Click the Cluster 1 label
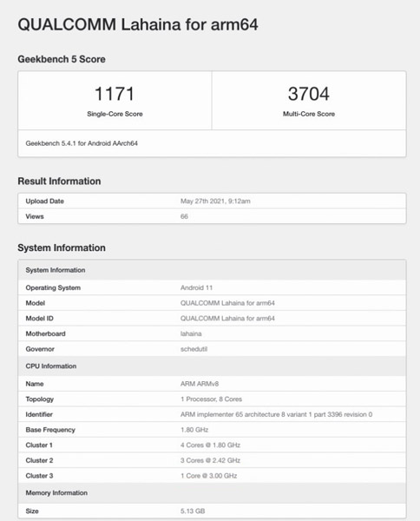The width and height of the screenshot is (420, 521). pos(39,445)
